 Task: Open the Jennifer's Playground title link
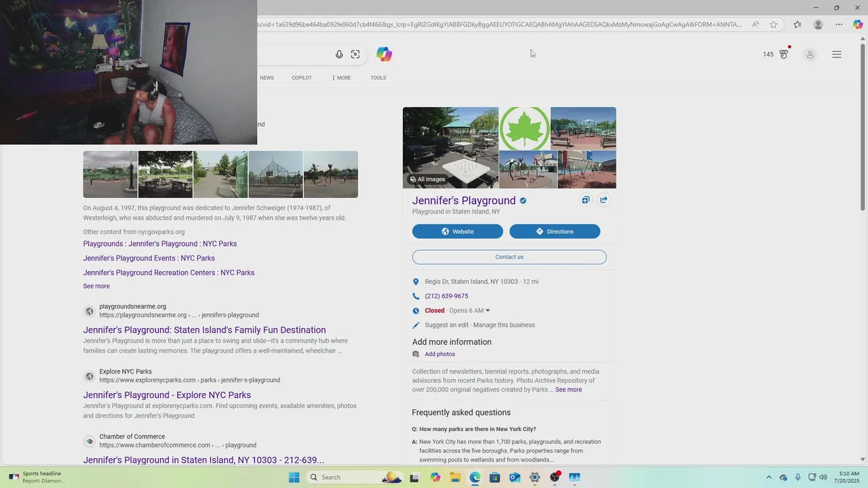click(x=464, y=201)
